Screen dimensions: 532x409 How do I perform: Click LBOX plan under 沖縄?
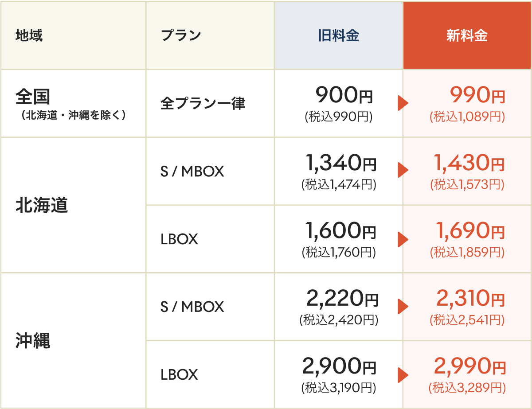click(210, 375)
